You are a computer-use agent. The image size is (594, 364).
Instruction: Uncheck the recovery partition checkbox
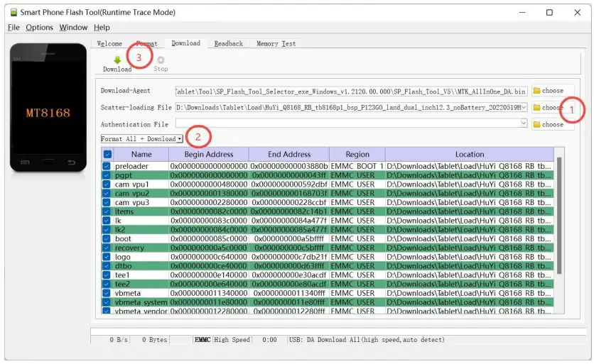point(107,248)
